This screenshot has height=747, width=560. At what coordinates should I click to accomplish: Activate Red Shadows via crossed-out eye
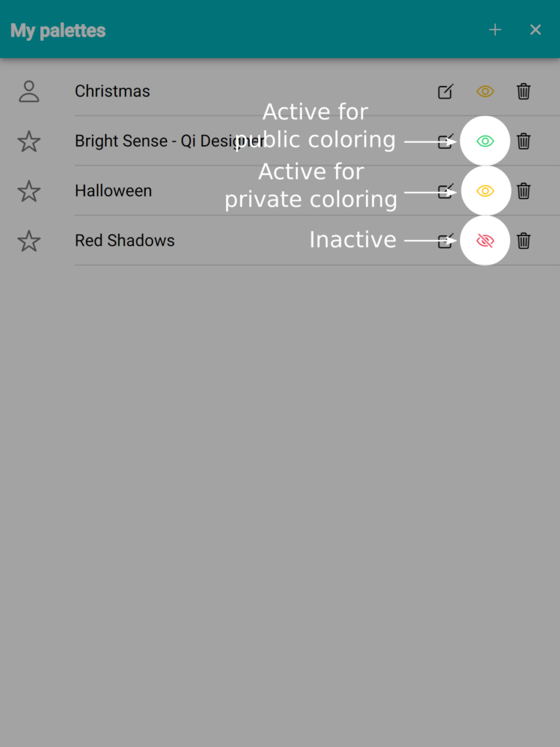point(485,241)
